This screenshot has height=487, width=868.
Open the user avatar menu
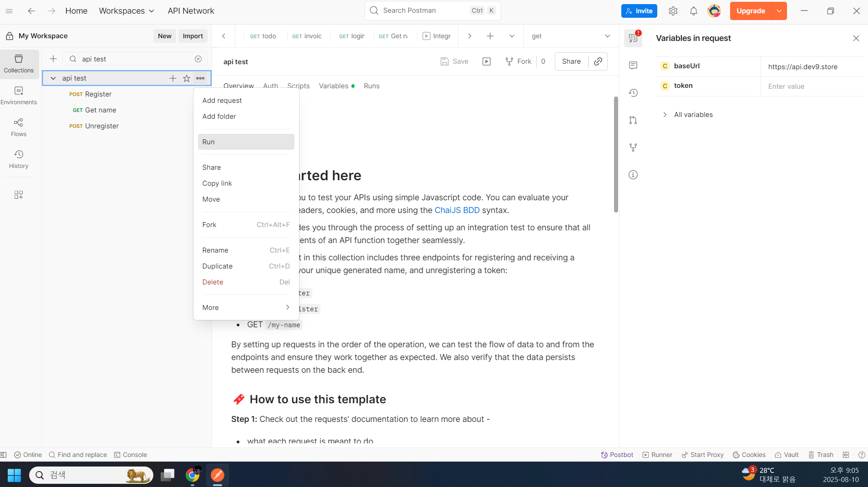pyautogui.click(x=714, y=11)
